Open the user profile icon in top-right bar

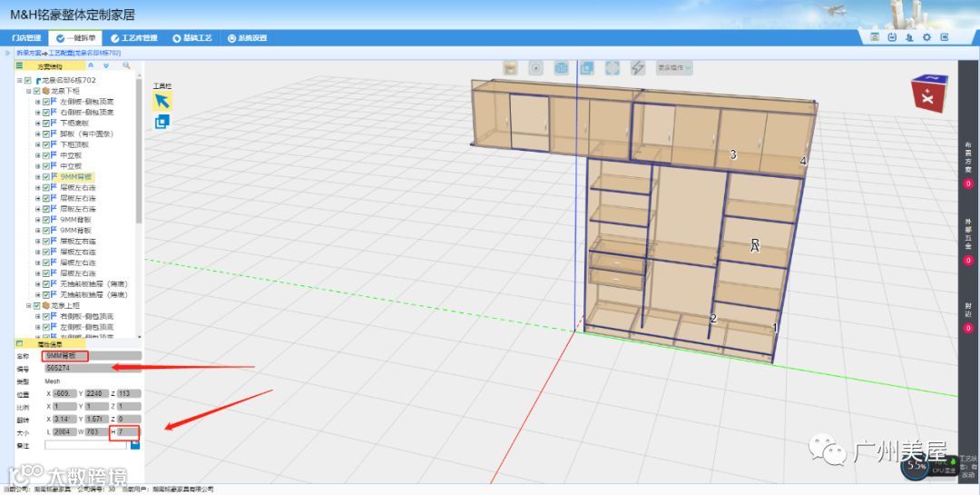909,37
